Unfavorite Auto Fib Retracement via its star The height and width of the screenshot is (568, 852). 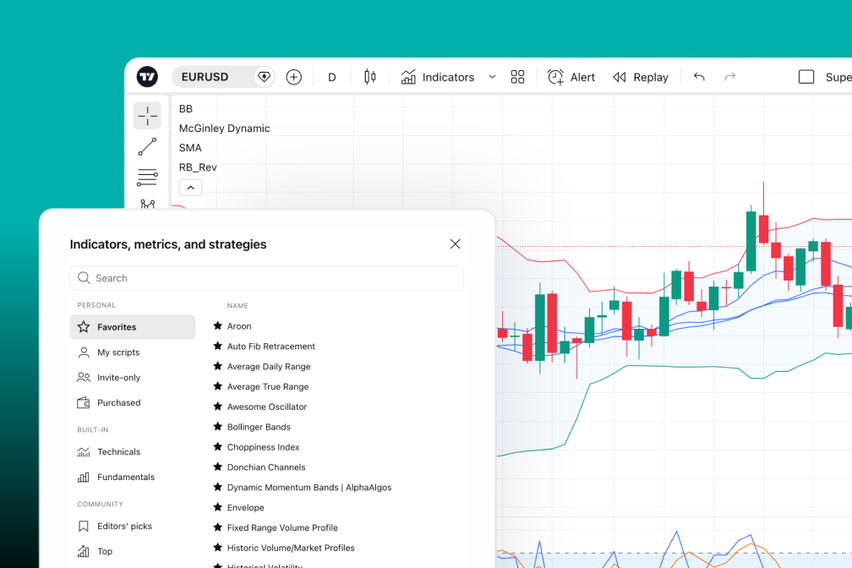218,346
